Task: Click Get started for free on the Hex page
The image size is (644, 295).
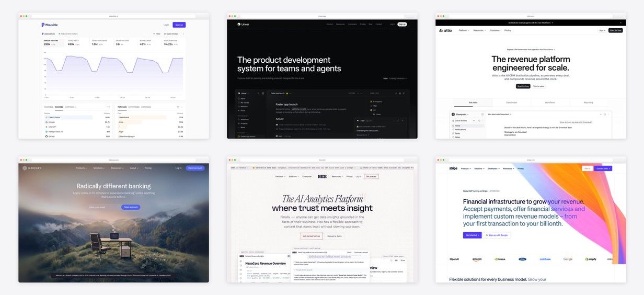Action: pyautogui.click(x=312, y=236)
